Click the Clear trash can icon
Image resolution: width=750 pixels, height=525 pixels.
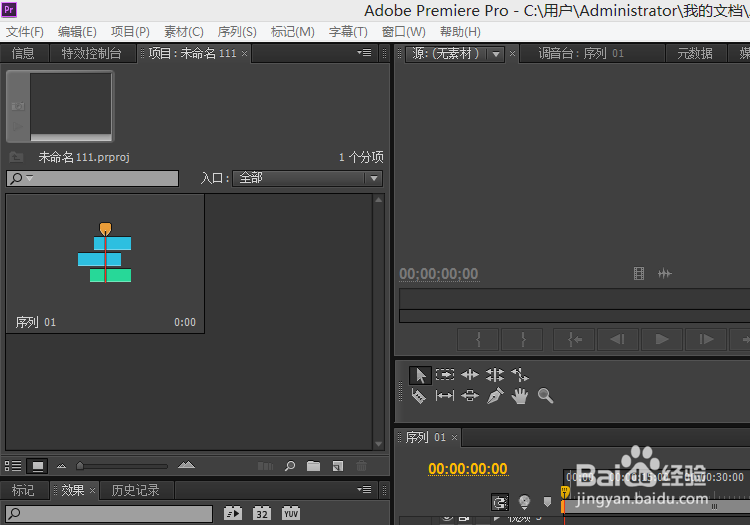(362, 466)
